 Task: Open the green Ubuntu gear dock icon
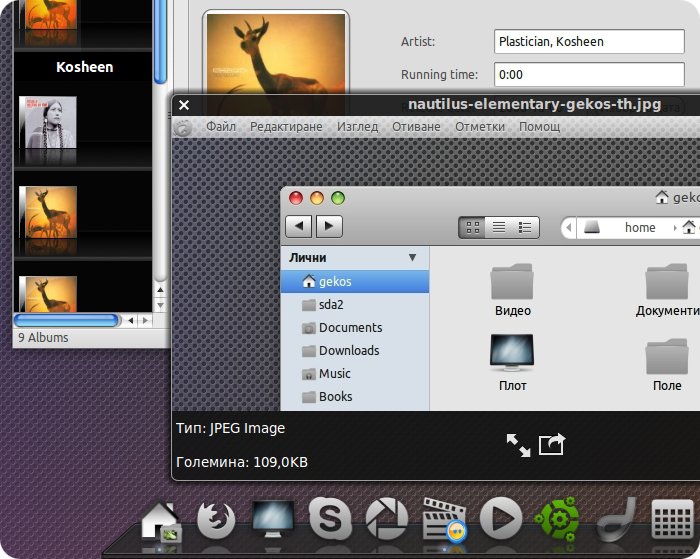click(x=557, y=520)
